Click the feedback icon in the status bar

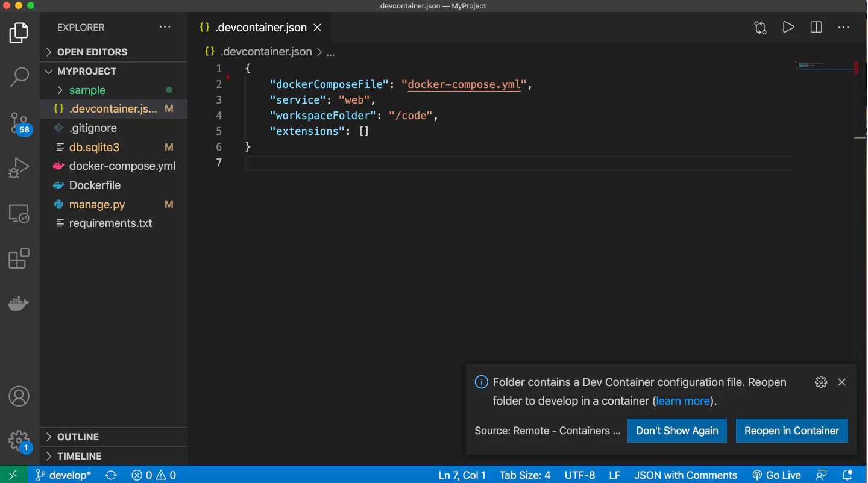point(821,475)
